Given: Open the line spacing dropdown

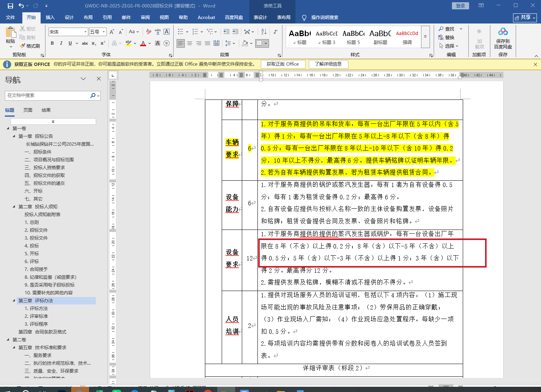Looking at the screenshot, I should point(230,43).
